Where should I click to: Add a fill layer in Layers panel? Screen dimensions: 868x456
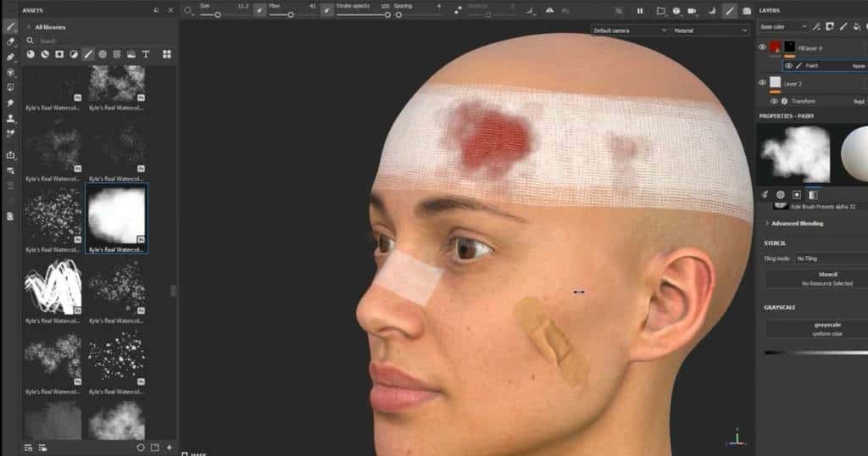click(x=856, y=26)
